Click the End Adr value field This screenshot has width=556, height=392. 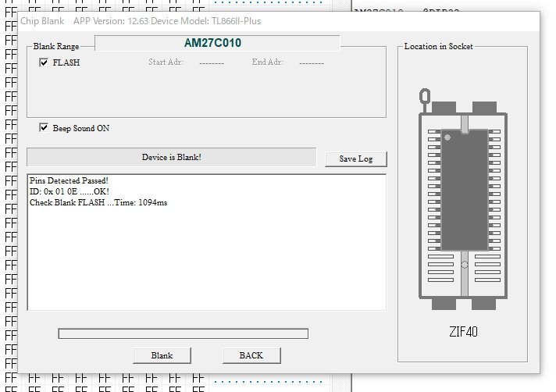click(312, 62)
